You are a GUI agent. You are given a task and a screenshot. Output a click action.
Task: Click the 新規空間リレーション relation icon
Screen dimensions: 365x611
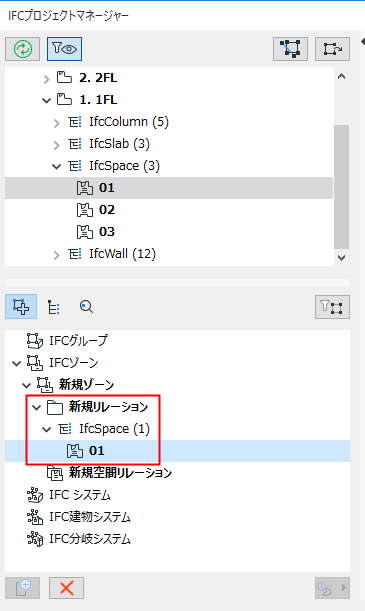click(55, 473)
